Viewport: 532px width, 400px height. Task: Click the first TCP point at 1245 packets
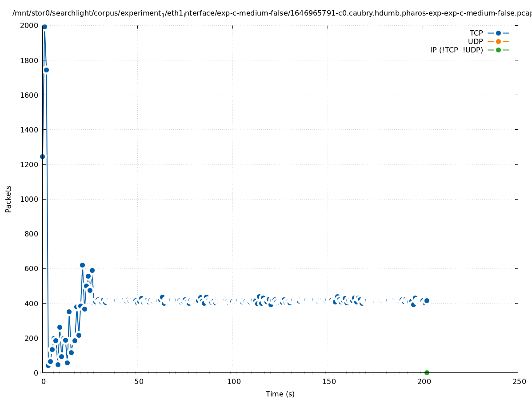point(43,156)
